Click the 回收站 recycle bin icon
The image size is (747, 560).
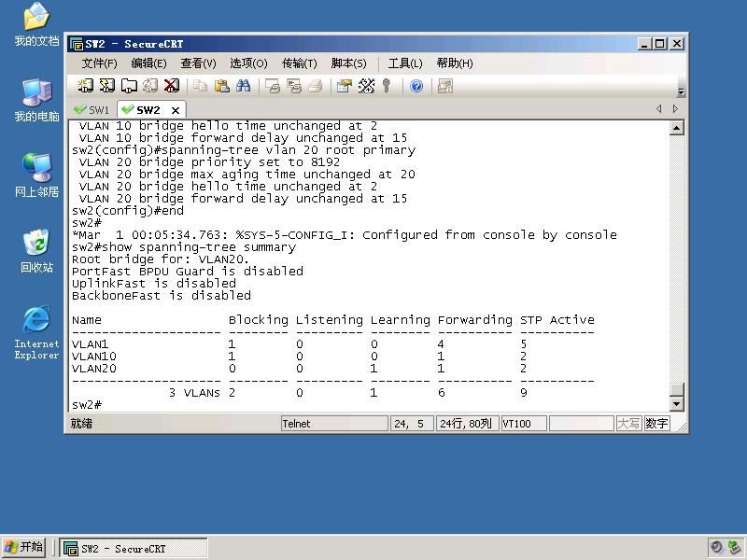pyautogui.click(x=36, y=250)
